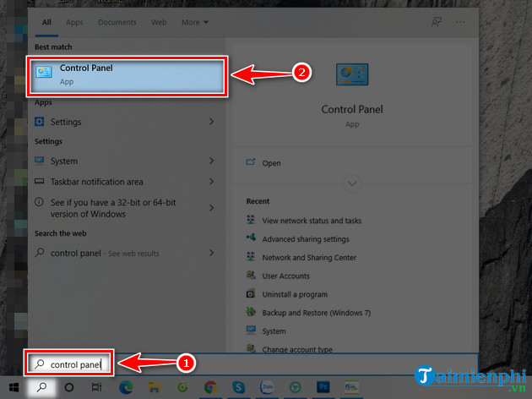
Task: Open Network and Sharing Center
Action: (309, 257)
